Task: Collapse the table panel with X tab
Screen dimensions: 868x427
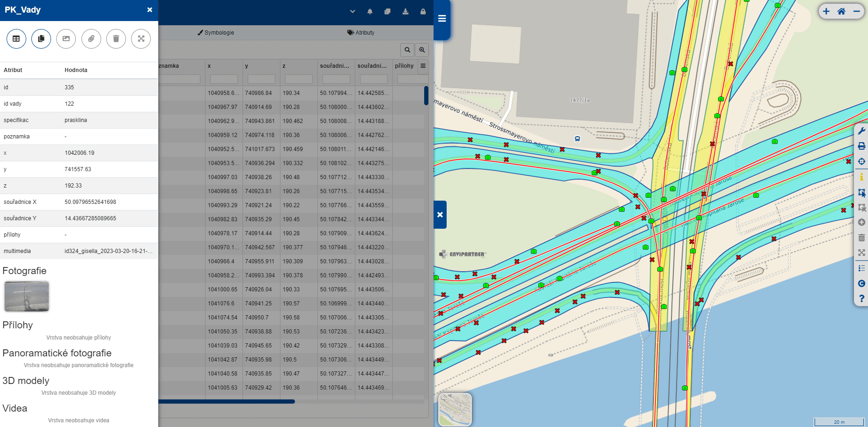Action: 440,215
